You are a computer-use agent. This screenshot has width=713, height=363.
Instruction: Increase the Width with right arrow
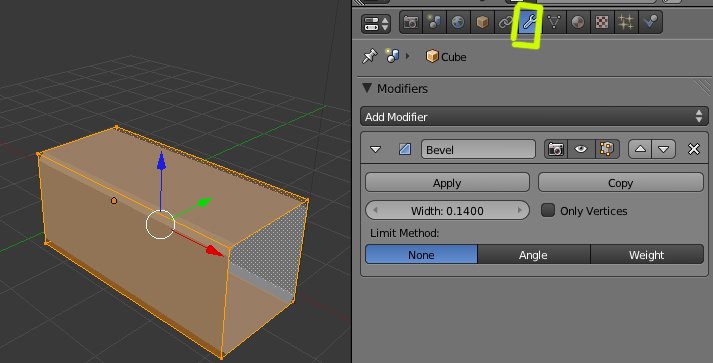[x=520, y=211]
